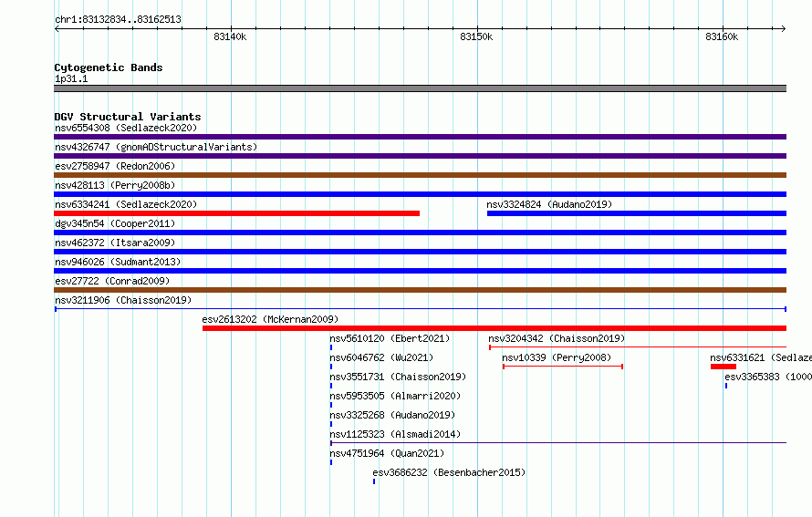Click the nsv4751964 (Quan2021) blue tick

[331, 462]
